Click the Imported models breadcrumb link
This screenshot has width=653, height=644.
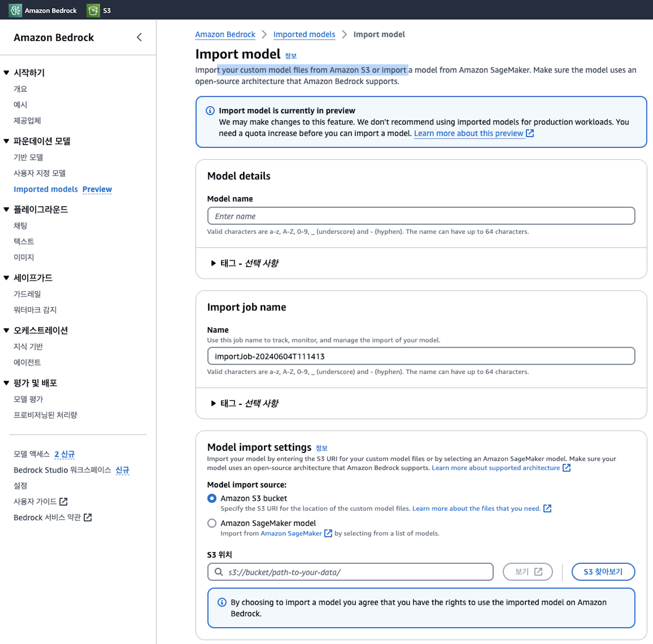pos(304,34)
